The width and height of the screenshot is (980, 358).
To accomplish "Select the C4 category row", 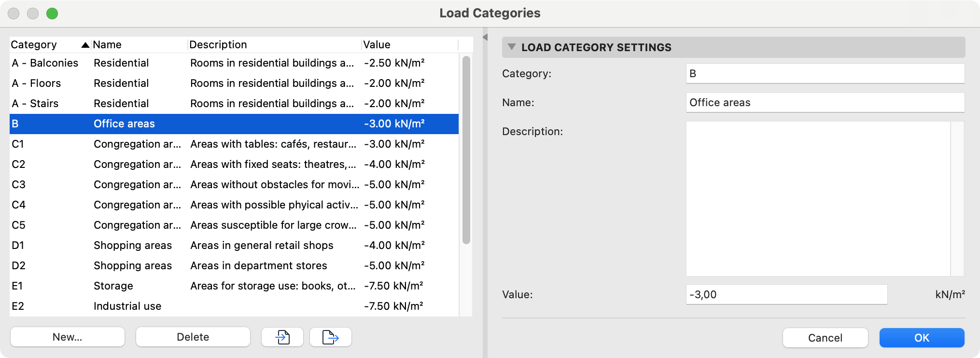I will coord(234,205).
